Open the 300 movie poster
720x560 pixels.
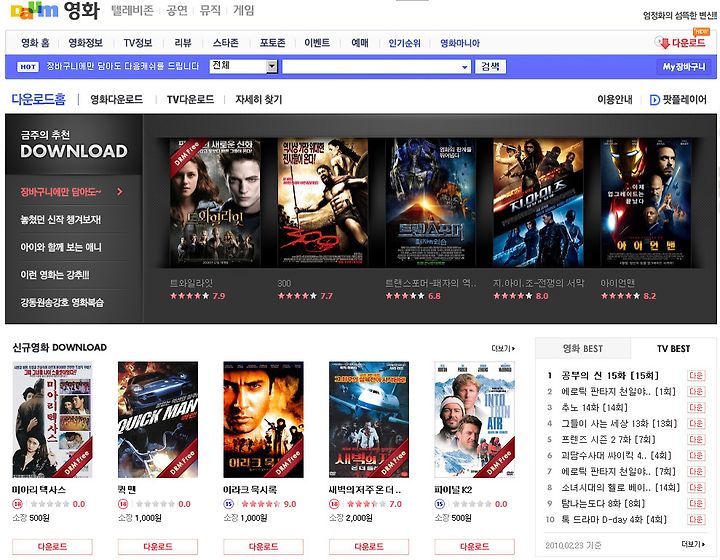(x=322, y=202)
